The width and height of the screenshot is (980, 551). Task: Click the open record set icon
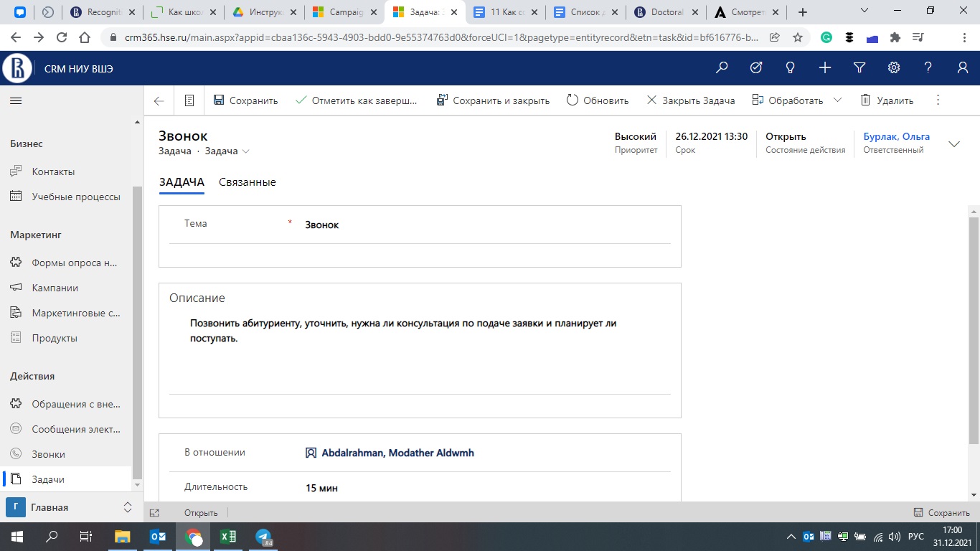189,101
